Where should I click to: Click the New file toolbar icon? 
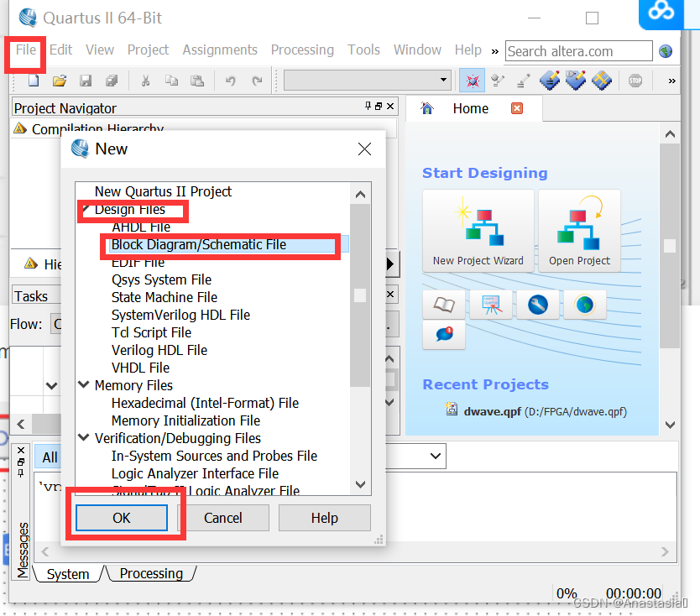click(34, 81)
